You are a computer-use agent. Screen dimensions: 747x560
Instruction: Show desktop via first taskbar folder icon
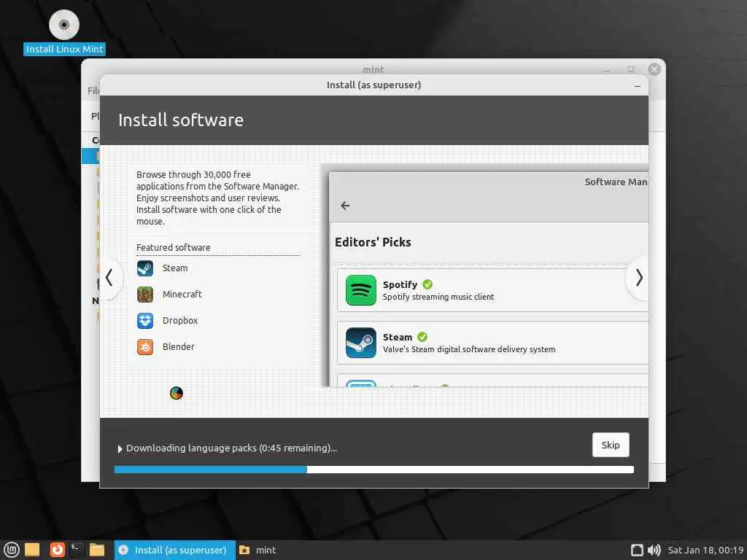tap(32, 550)
